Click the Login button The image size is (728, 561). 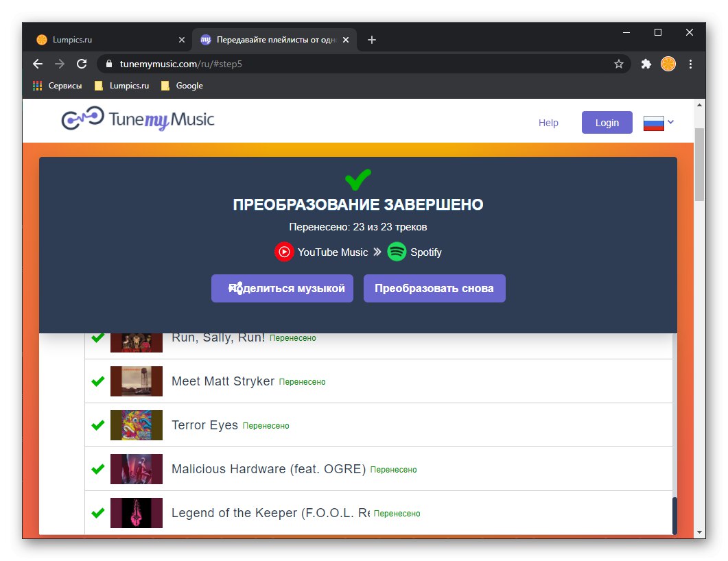pos(607,123)
